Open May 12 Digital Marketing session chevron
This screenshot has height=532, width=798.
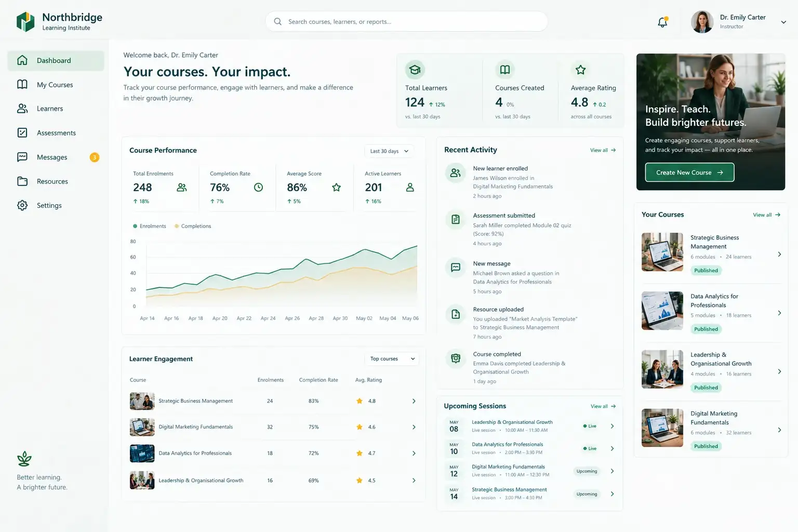click(x=612, y=471)
